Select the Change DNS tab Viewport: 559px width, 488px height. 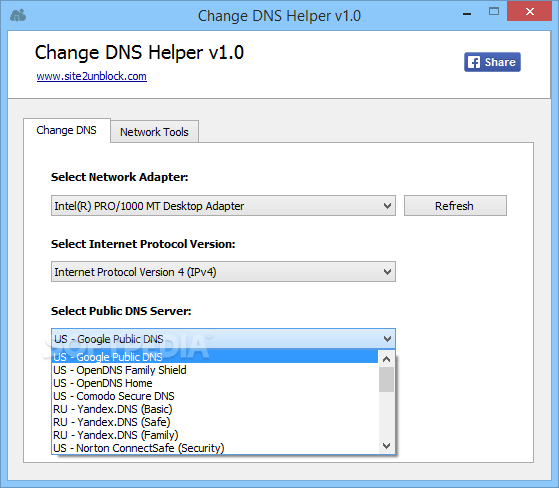(x=67, y=130)
